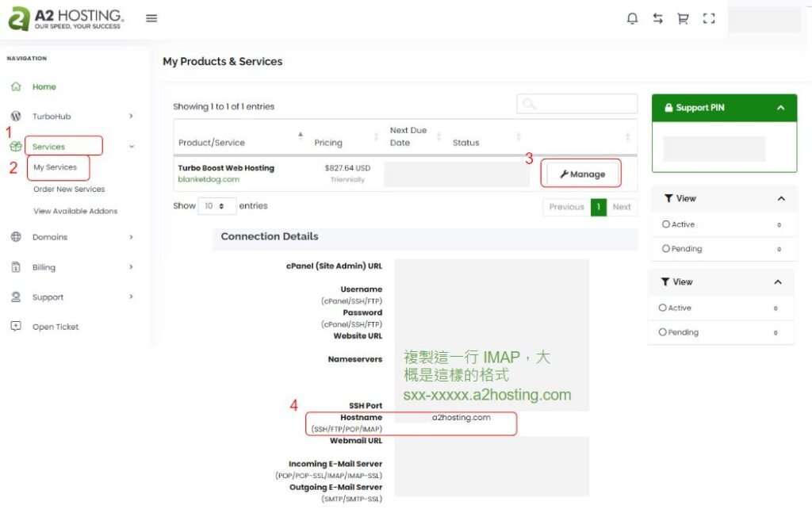
Task: Click the SSH Port label
Action: (365, 405)
